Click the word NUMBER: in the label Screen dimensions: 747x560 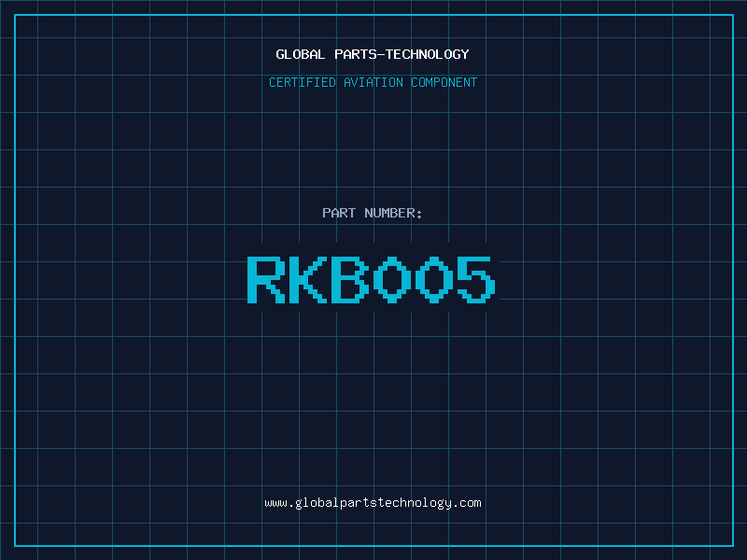(393, 213)
